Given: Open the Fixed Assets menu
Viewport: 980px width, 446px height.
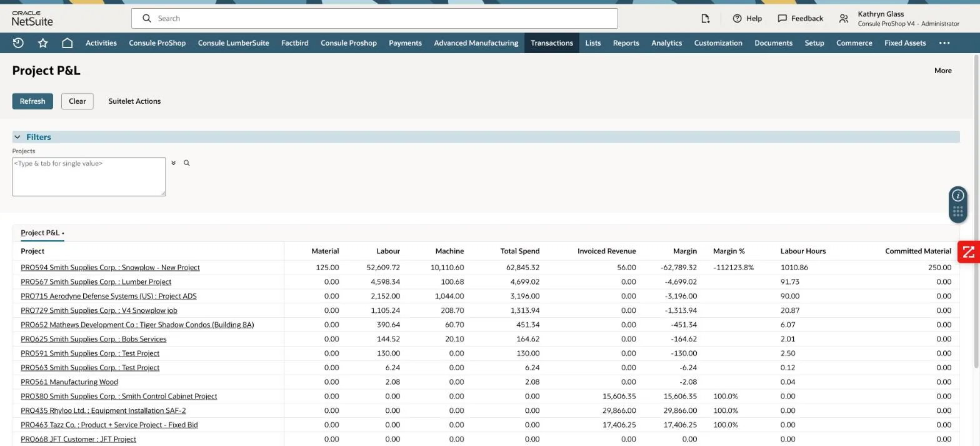Looking at the screenshot, I should [x=905, y=43].
